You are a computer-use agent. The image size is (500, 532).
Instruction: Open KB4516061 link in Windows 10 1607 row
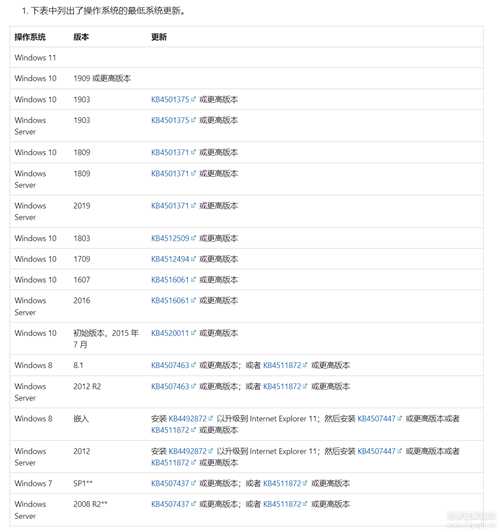(x=173, y=280)
